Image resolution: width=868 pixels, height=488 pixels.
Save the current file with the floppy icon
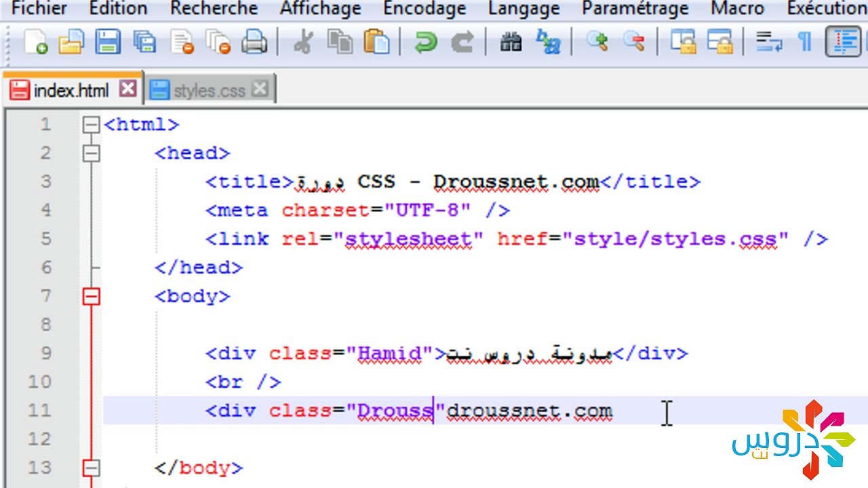(107, 42)
